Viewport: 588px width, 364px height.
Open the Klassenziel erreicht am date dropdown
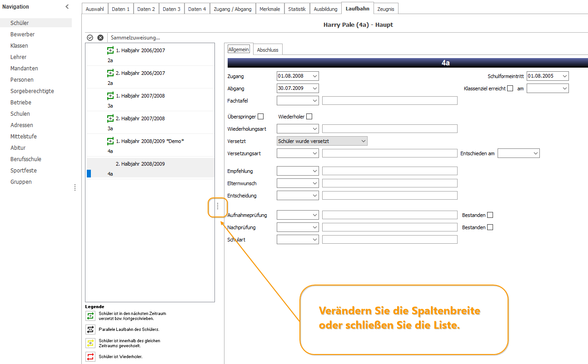point(565,89)
